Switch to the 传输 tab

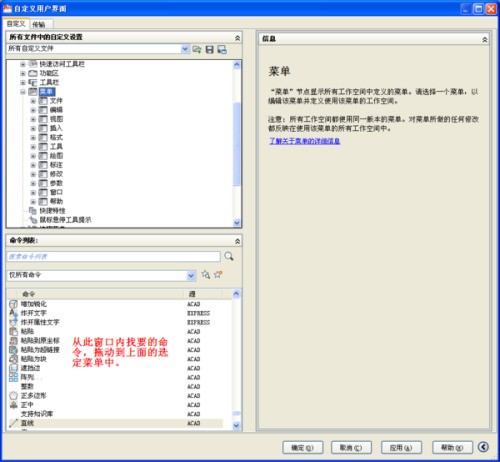click(x=39, y=24)
